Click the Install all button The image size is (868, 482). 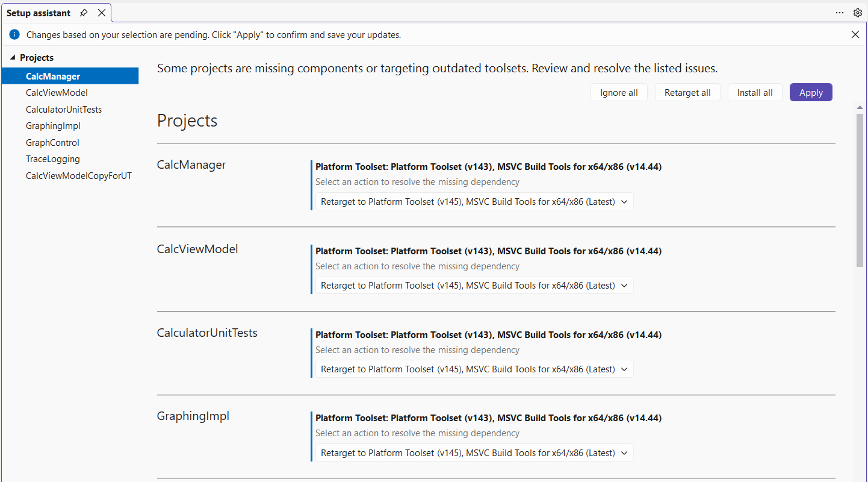pyautogui.click(x=755, y=92)
